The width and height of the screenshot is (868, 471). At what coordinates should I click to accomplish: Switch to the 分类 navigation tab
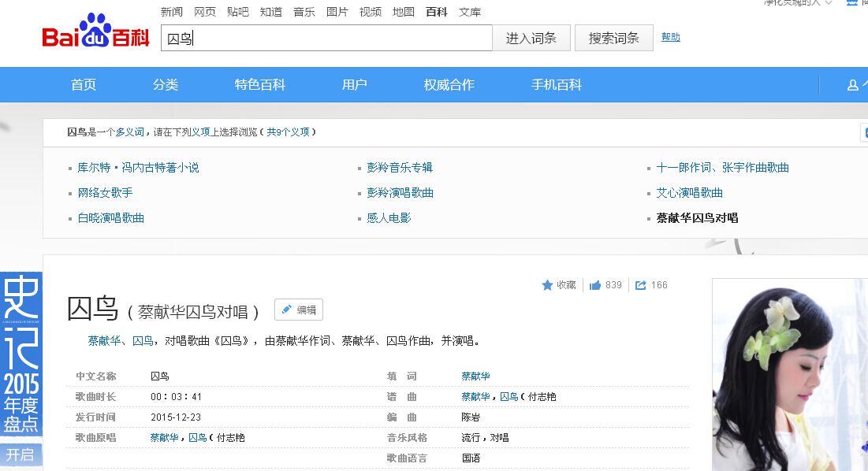pos(166,85)
